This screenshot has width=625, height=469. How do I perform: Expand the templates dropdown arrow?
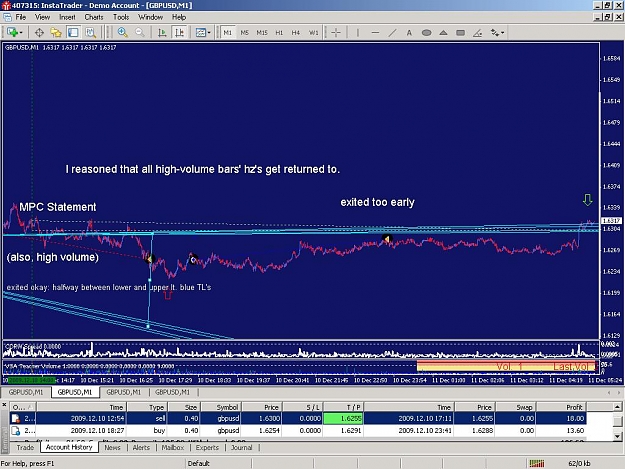[209, 33]
